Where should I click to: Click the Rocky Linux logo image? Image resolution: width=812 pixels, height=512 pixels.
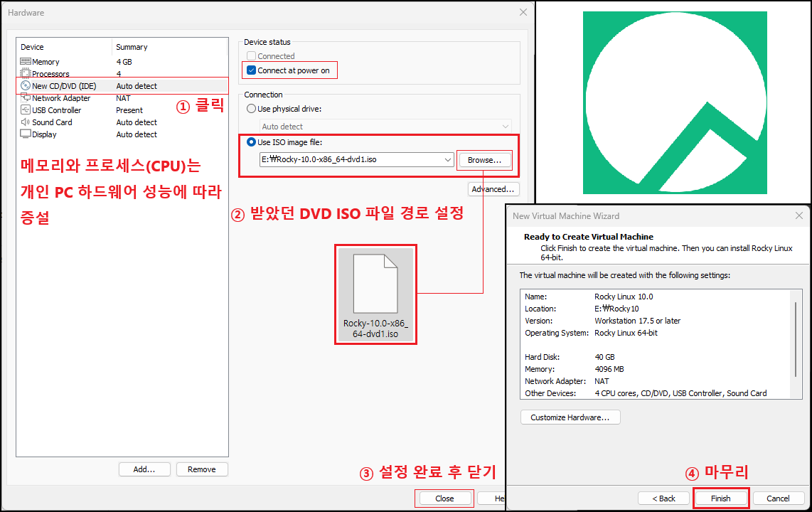coord(675,103)
